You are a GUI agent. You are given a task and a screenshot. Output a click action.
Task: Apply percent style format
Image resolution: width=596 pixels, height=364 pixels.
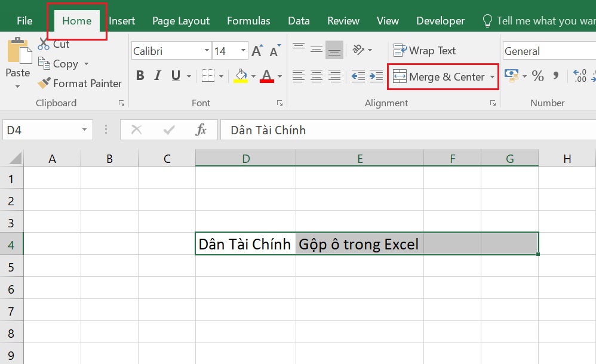coord(537,76)
